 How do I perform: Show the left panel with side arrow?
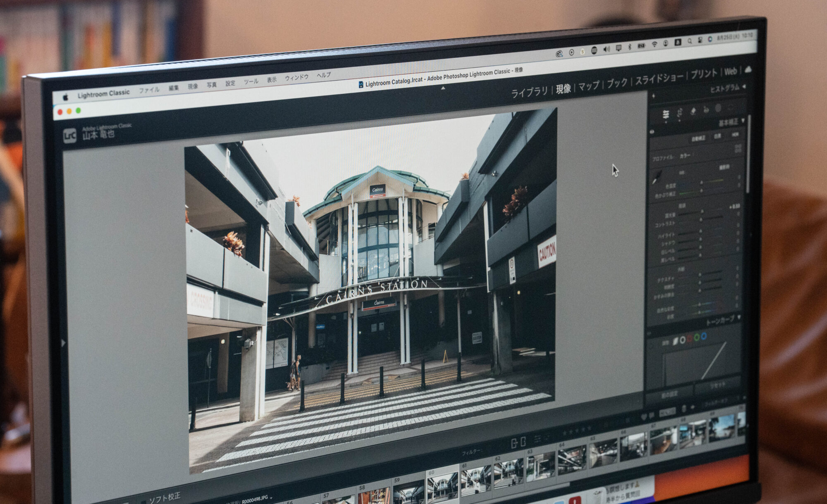63,343
